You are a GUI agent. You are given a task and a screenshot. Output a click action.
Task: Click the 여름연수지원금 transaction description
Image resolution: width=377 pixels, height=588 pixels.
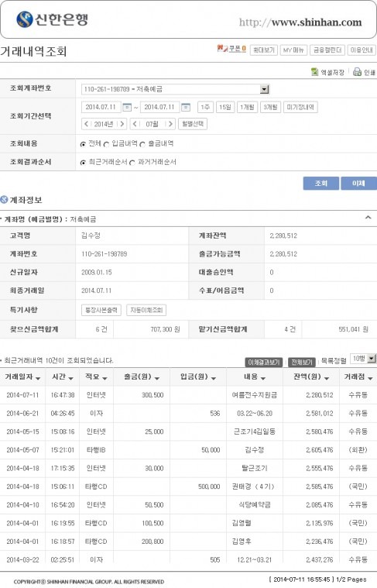point(255,395)
